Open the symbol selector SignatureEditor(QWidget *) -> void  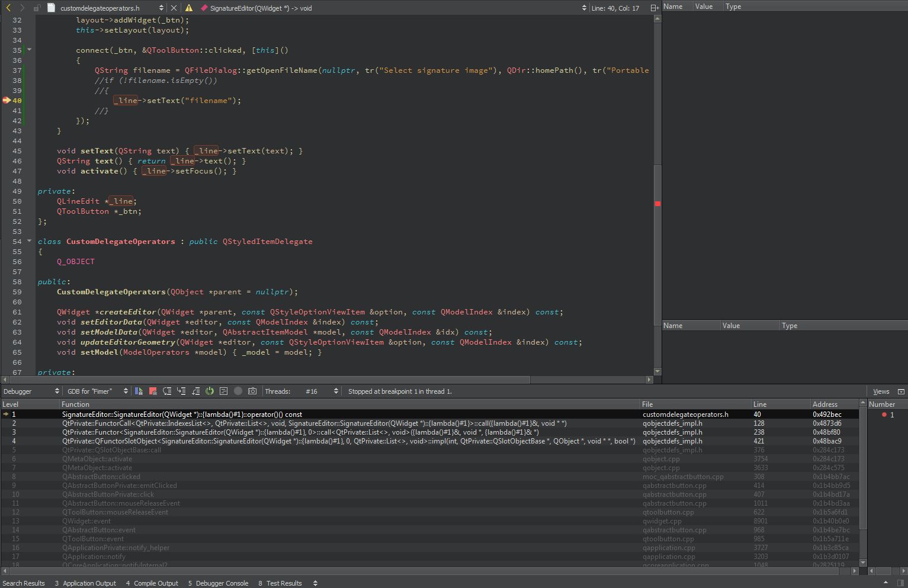[394, 8]
